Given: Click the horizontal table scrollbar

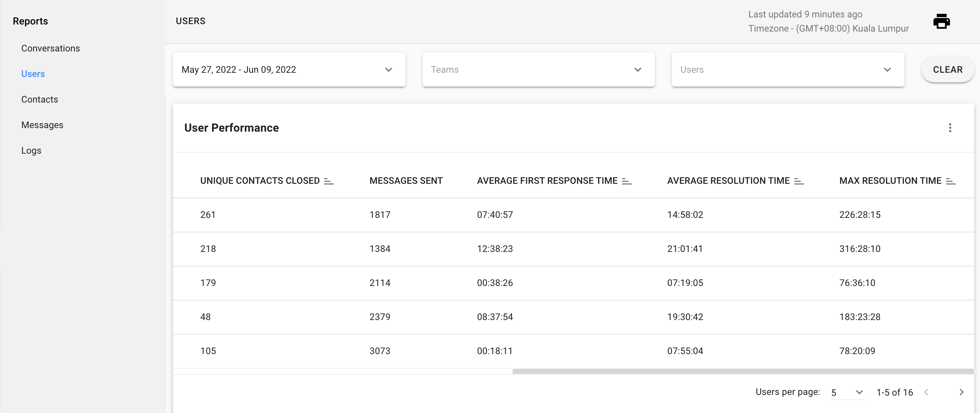Looking at the screenshot, I should [743, 371].
